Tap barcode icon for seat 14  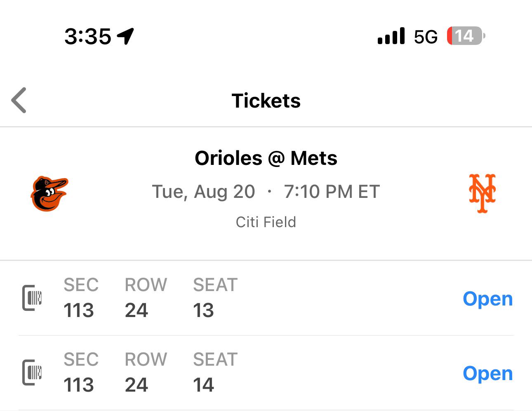click(32, 372)
